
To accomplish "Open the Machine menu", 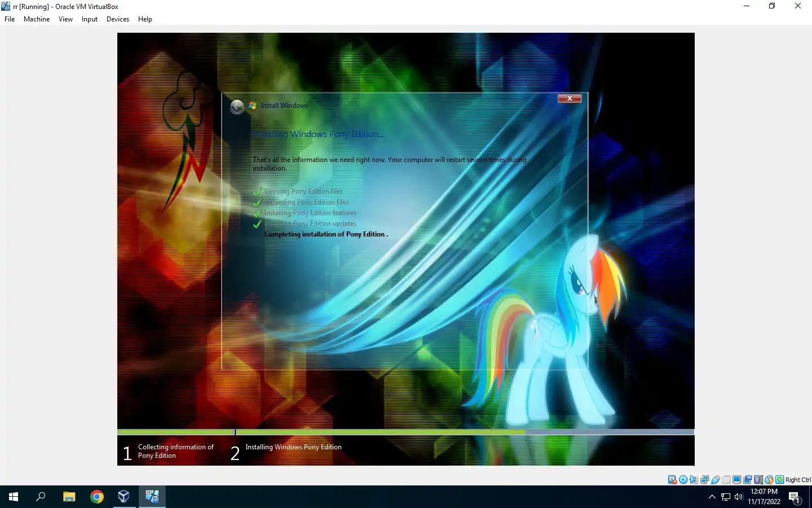I will pyautogui.click(x=37, y=19).
